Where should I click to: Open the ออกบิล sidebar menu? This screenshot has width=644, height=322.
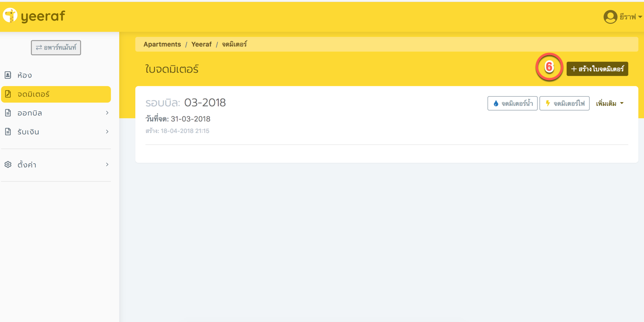pyautogui.click(x=56, y=113)
